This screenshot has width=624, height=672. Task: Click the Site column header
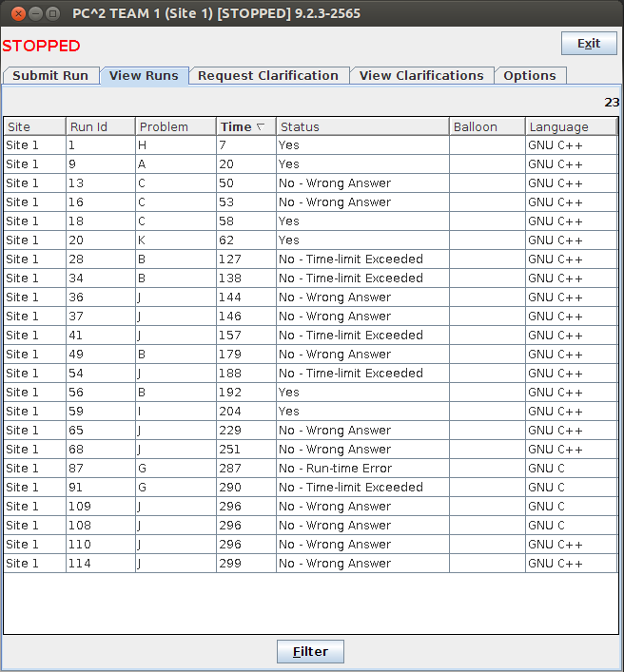[34, 126]
